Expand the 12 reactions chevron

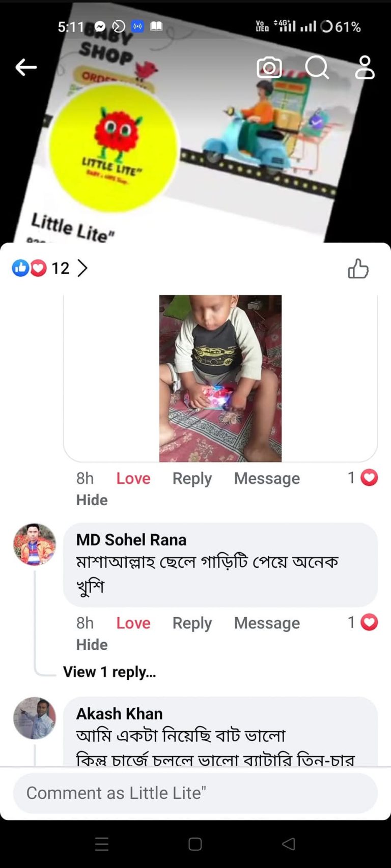pos(82,268)
